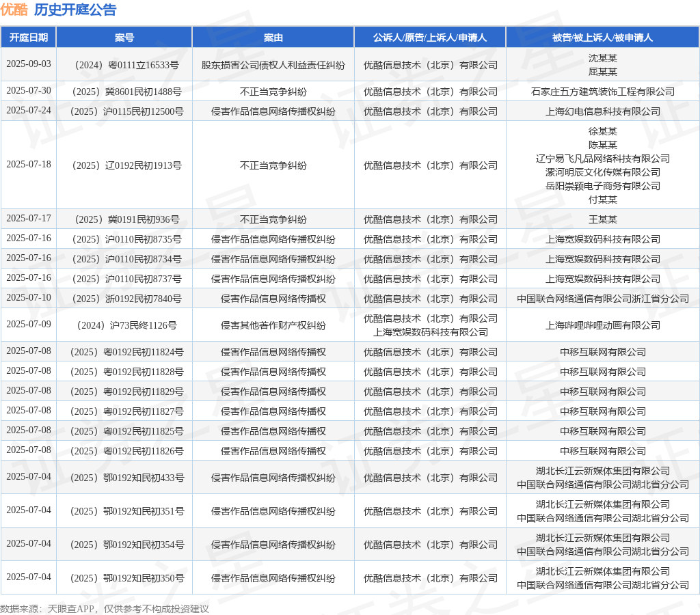Click defendant 上海幻电信息科技有限公司
This screenshot has height=615, width=700.
point(602,111)
